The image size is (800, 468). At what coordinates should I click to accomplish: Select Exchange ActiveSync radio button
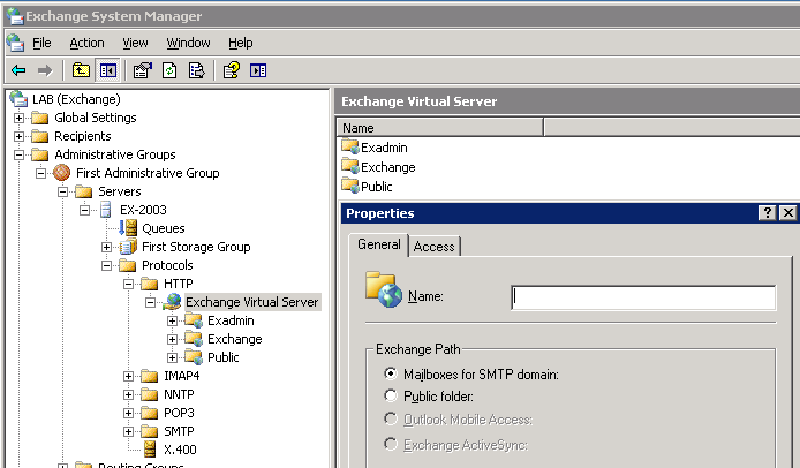(x=390, y=444)
